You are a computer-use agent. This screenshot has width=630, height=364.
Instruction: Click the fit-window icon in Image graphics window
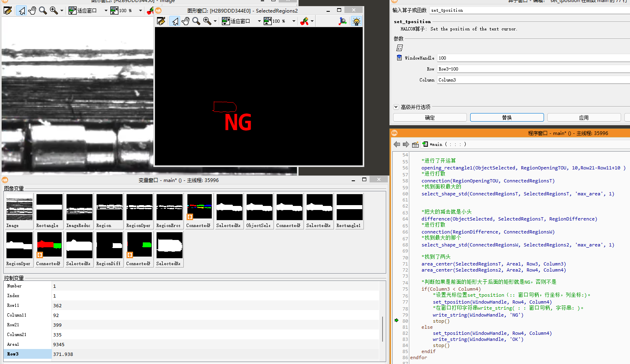click(72, 11)
